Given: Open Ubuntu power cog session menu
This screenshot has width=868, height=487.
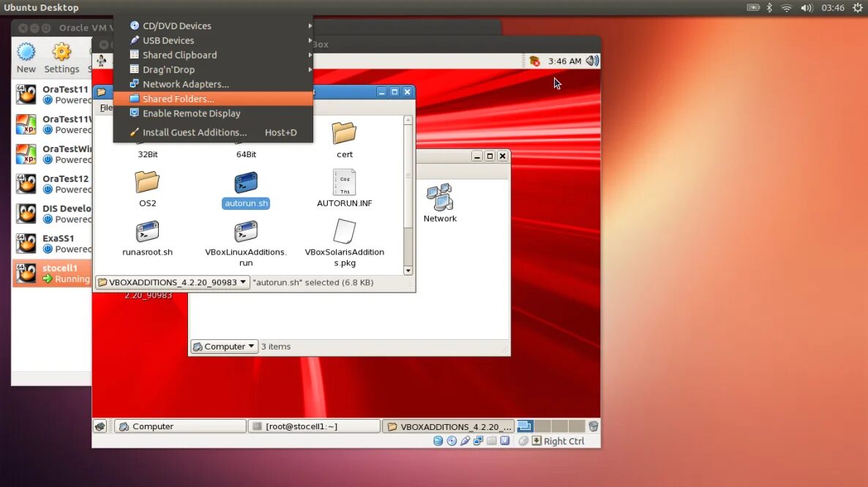Looking at the screenshot, I should (858, 8).
